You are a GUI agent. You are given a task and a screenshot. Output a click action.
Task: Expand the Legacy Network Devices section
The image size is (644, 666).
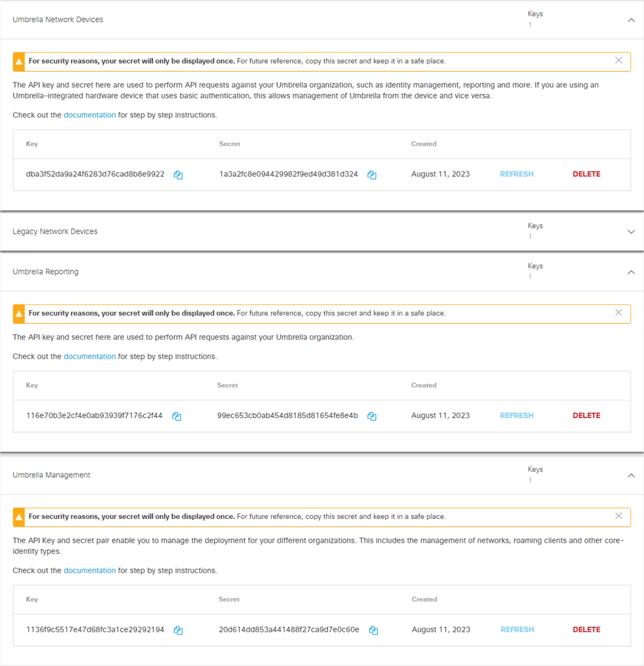tap(631, 232)
